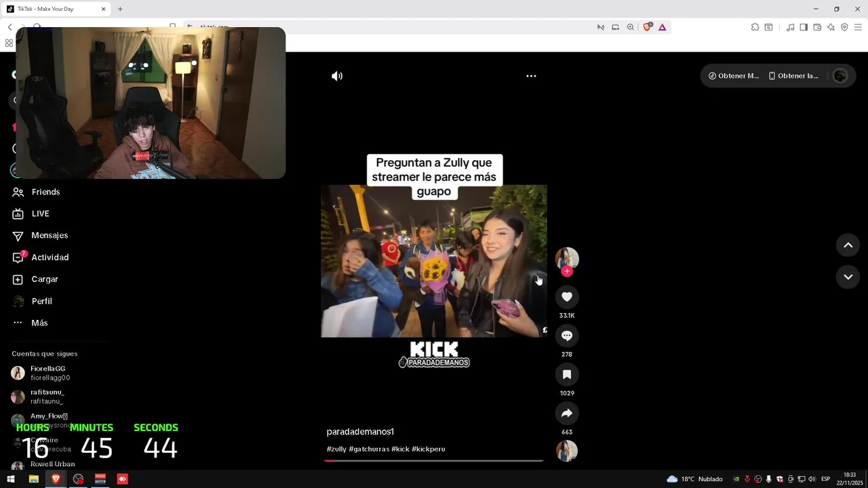Screen dimensions: 868x488
Task: Switch ESP keyboard language indicator
Action: [x=825, y=479]
